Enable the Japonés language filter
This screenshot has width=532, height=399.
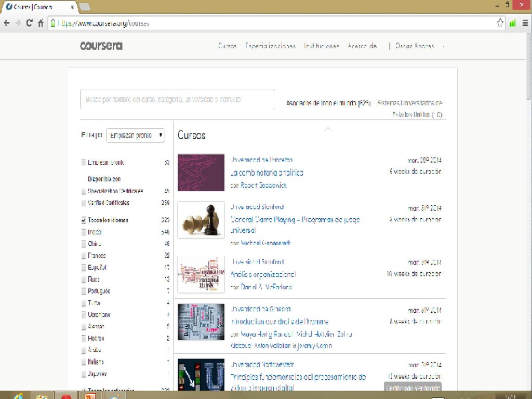(84, 374)
